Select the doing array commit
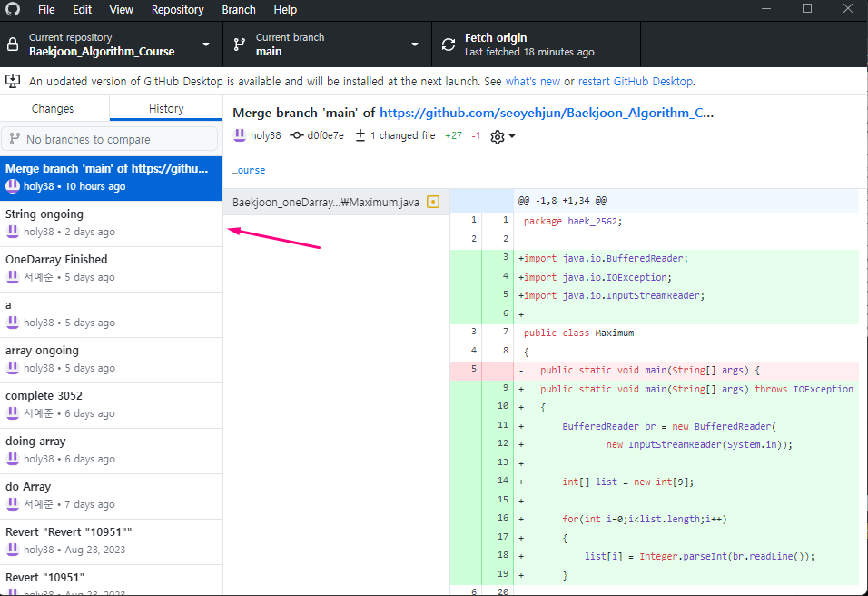 click(x=112, y=451)
